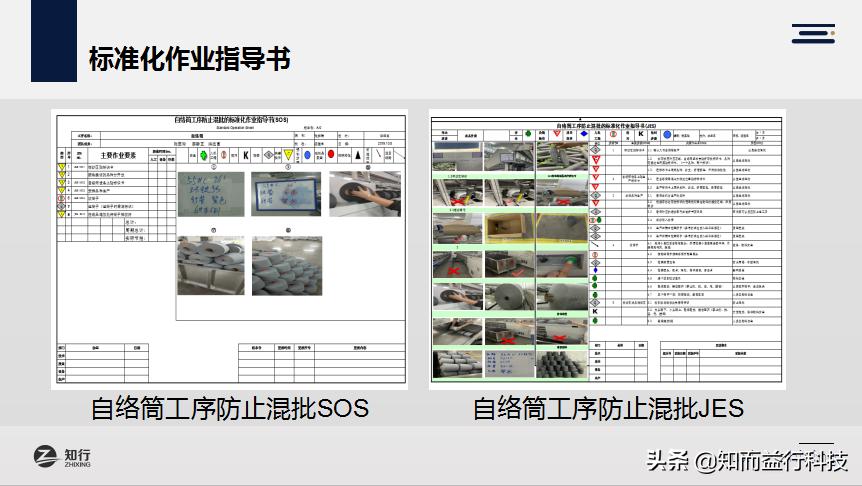This screenshot has width=862, height=486.
Task: Click 主要作业要素 header in SOS sheet
Action: tap(118, 156)
